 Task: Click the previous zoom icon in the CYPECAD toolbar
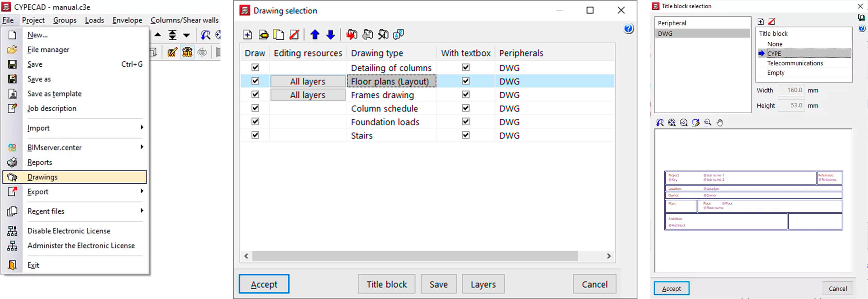point(206,35)
